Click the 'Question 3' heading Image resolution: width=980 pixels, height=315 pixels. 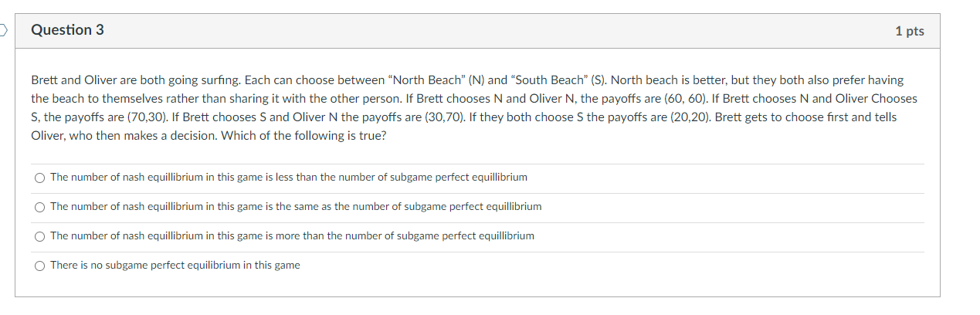[x=67, y=30]
